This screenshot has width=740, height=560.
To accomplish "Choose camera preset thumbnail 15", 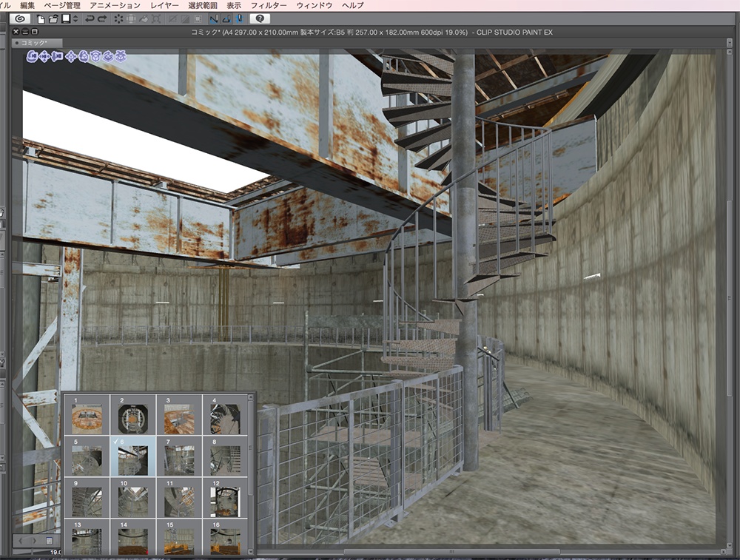I will [179, 537].
